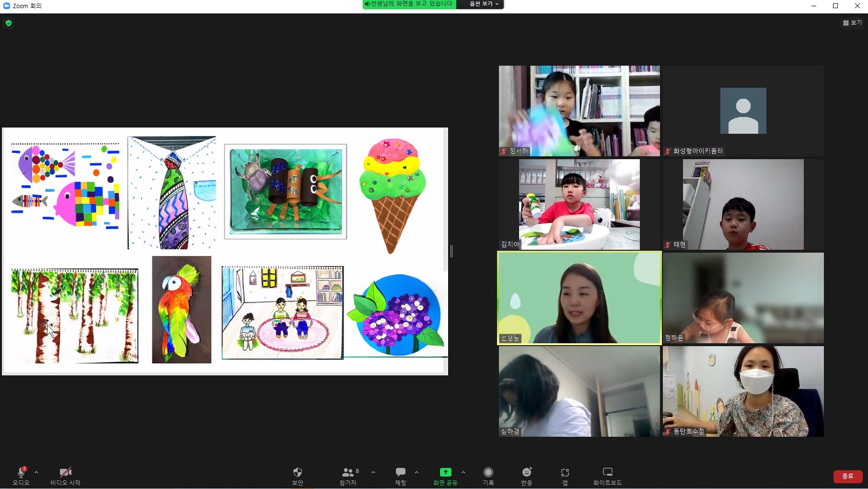
Task: Click the green encryption shield icon
Action: pos(9,23)
